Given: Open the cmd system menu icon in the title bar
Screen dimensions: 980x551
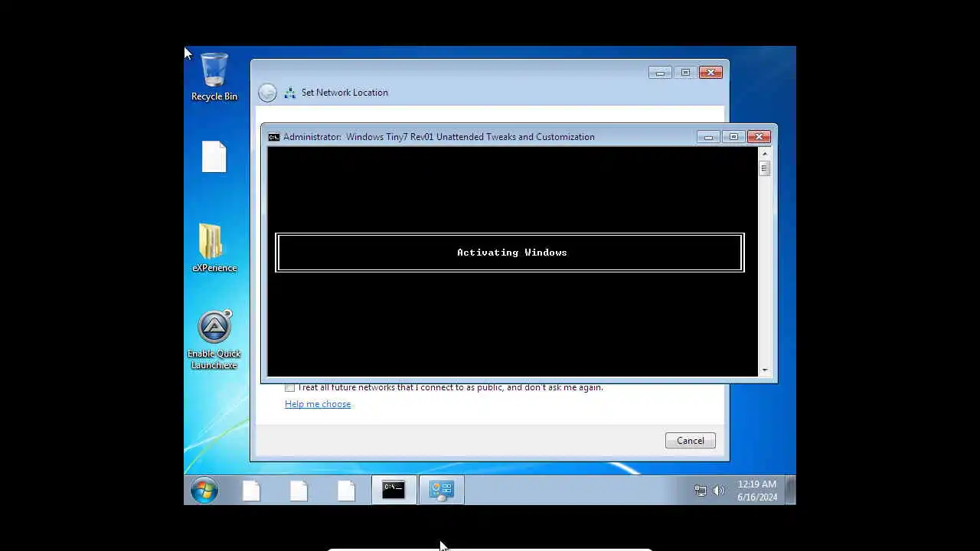Looking at the screenshot, I should [273, 137].
